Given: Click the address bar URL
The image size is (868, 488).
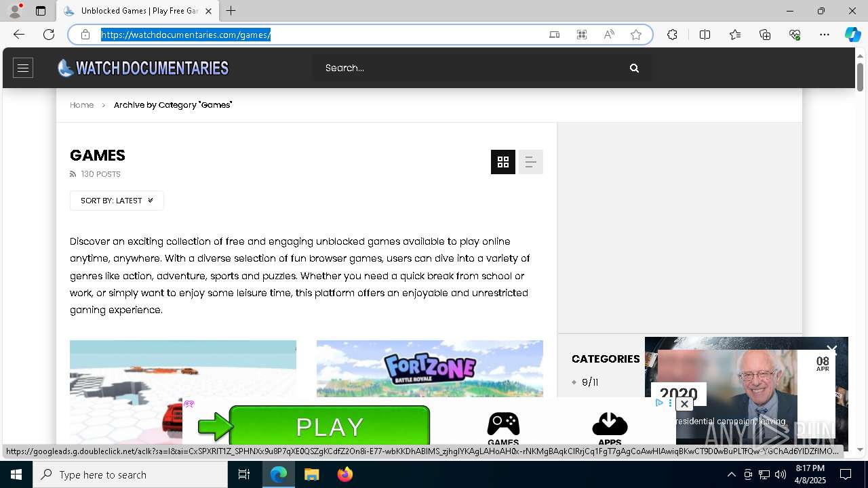Looking at the screenshot, I should click(x=186, y=35).
